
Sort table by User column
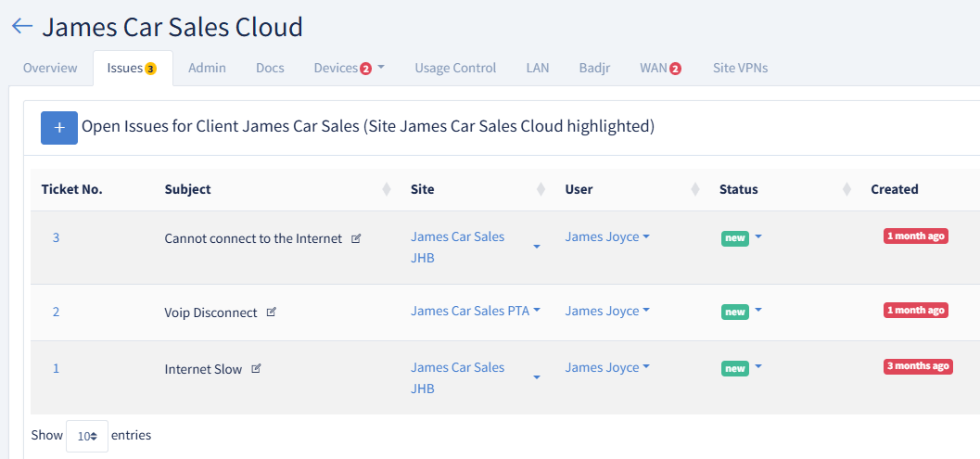[695, 189]
